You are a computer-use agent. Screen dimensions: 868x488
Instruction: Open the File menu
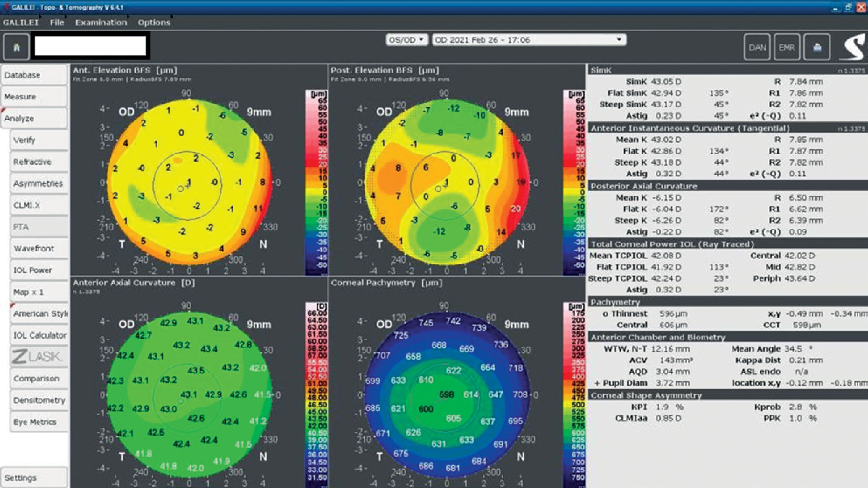[57, 23]
